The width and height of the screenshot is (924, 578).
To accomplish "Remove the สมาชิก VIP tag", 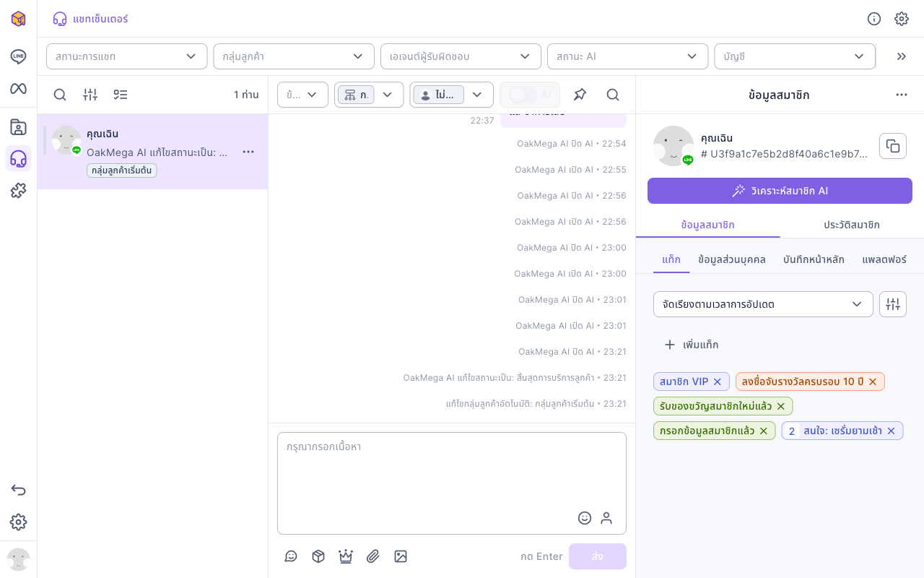I will coord(718,381).
